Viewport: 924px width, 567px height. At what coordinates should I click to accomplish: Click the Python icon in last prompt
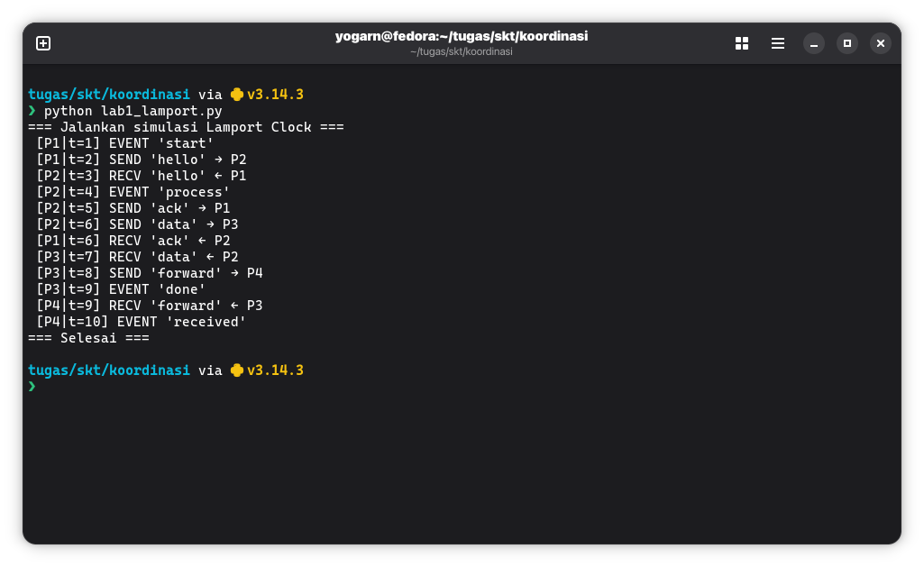(237, 370)
